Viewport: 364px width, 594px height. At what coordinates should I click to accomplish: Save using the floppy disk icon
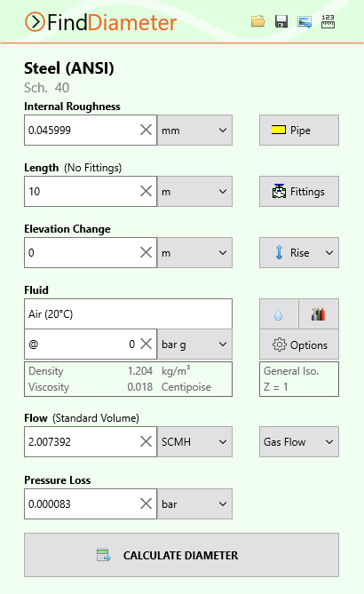[281, 21]
